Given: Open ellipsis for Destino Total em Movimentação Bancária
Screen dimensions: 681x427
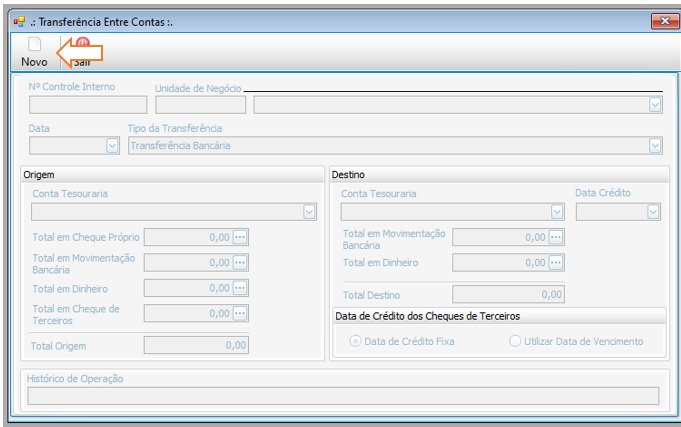Looking at the screenshot, I should tap(556, 237).
